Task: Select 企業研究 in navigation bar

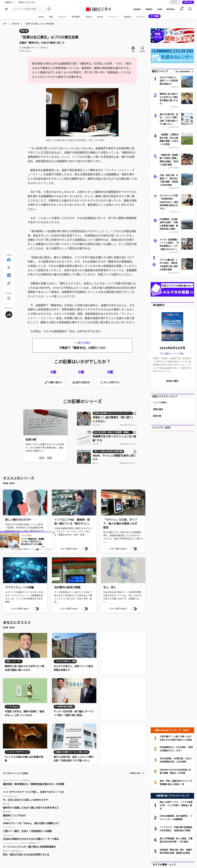Action: [x=127, y=16]
